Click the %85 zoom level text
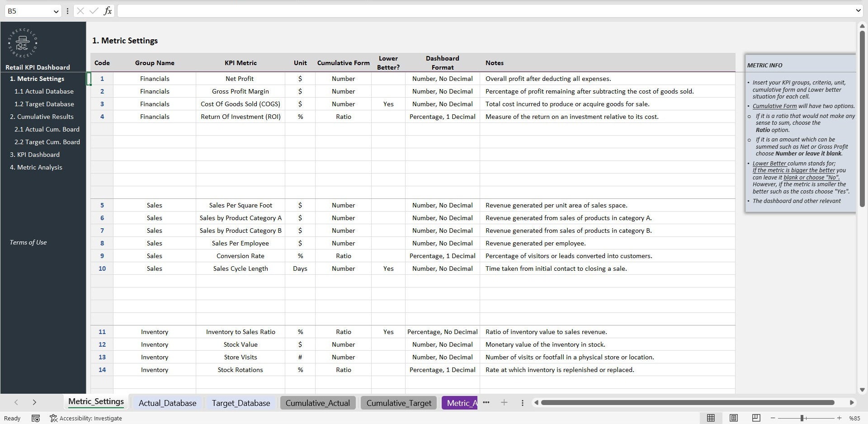 click(x=854, y=418)
